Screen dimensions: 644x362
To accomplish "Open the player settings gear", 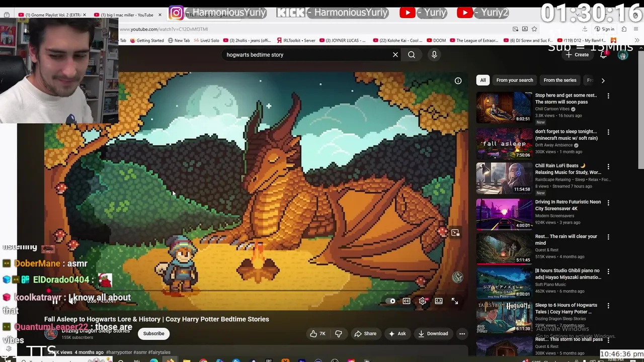I will point(423,301).
